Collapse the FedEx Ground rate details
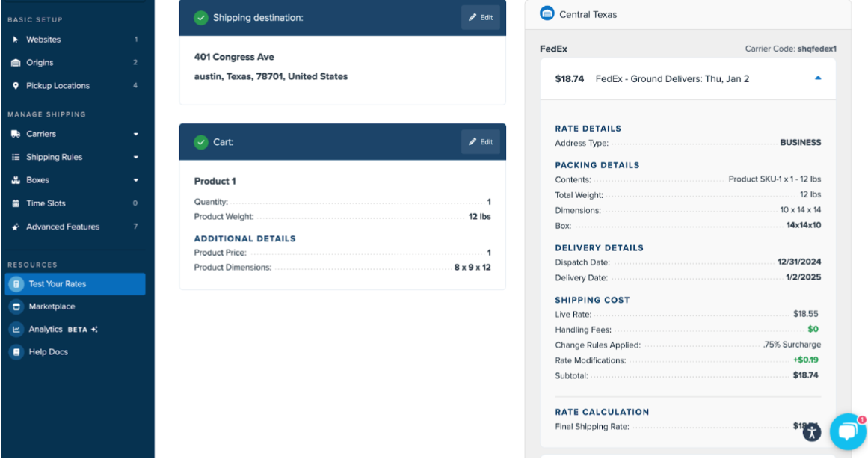This screenshot has width=868, height=459. 818,78
